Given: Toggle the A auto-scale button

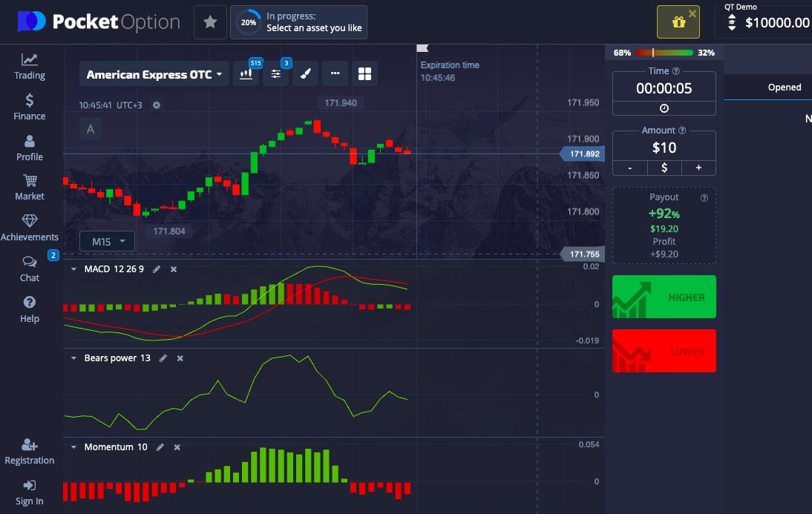Looking at the screenshot, I should pyautogui.click(x=91, y=129).
